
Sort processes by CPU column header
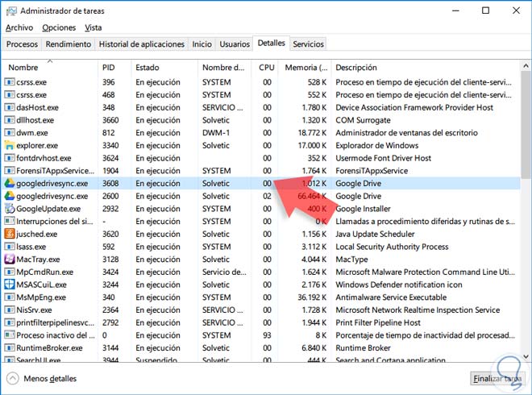click(x=266, y=68)
